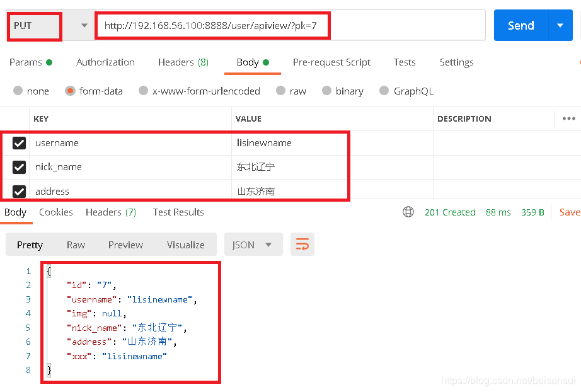The width and height of the screenshot is (581, 392).
Task: Toggle the nick_name row checkbox
Action: tap(20, 167)
